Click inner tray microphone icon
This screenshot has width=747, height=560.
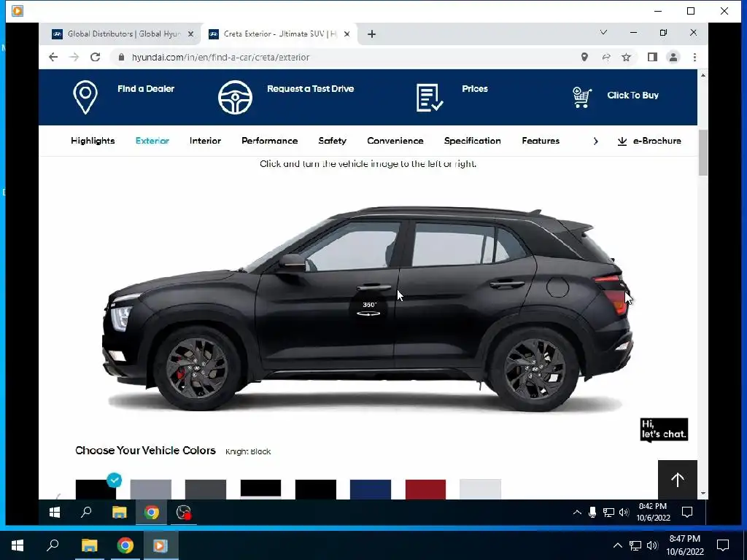[592, 513]
